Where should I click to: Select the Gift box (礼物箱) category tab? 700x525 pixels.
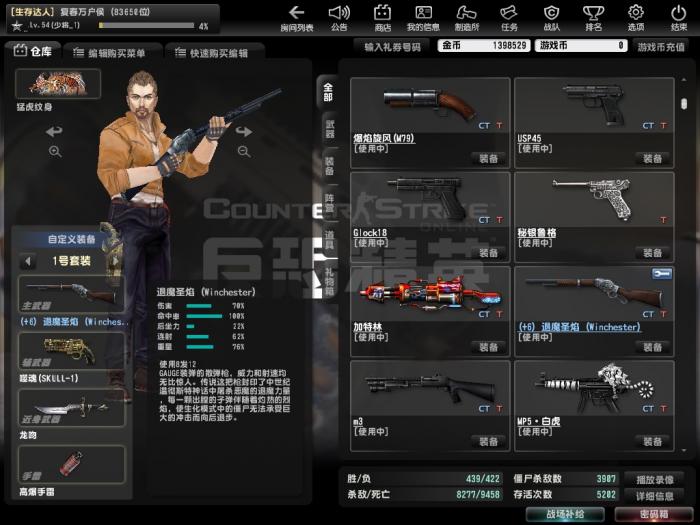[329, 281]
